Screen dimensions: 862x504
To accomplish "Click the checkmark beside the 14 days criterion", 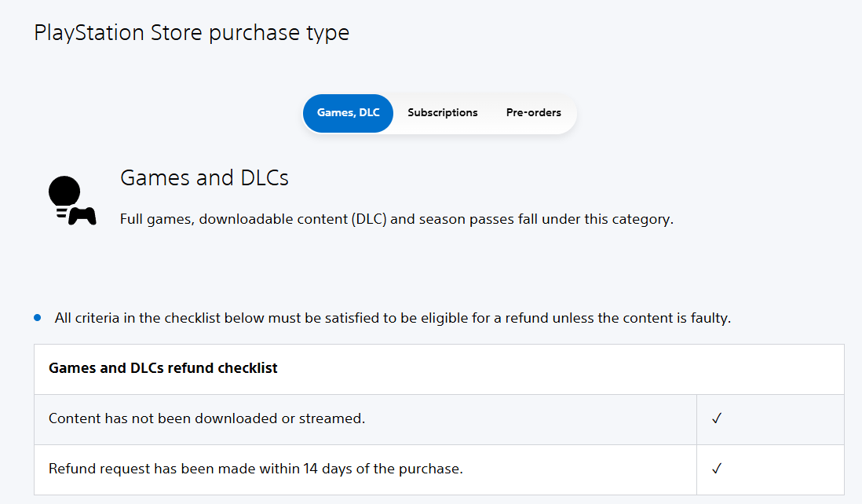I will (716, 469).
